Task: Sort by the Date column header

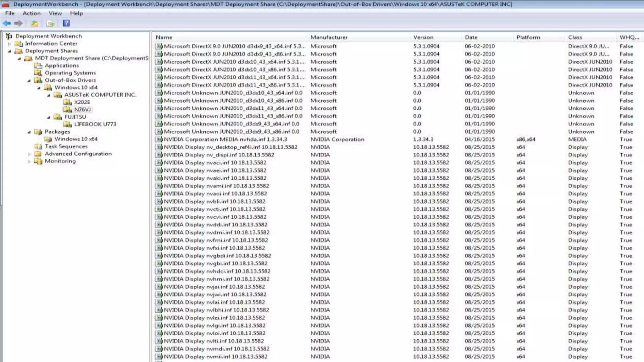Action: click(488, 37)
